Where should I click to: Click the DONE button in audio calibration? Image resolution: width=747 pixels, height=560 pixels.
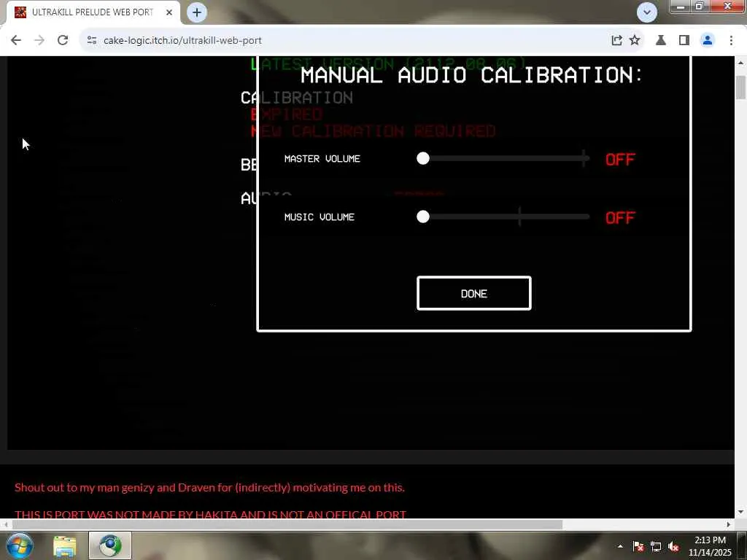point(473,293)
